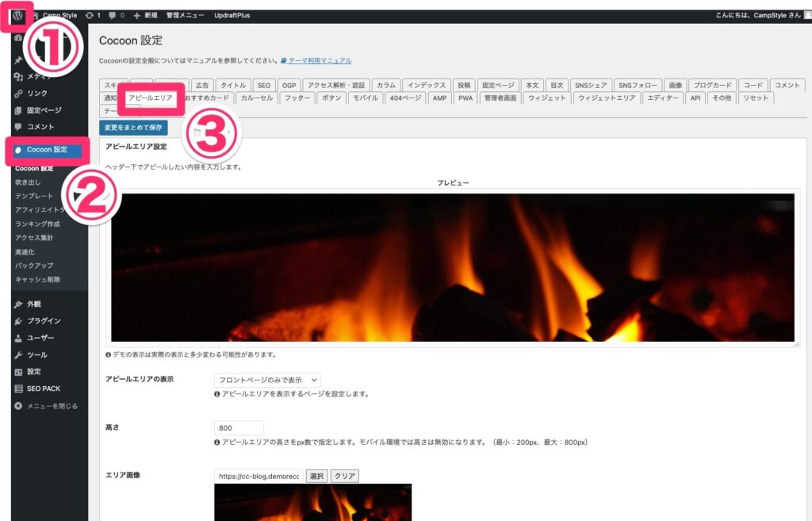The width and height of the screenshot is (812, 521).
Task: Click the link chain icon for リンク
Action: 19,94
